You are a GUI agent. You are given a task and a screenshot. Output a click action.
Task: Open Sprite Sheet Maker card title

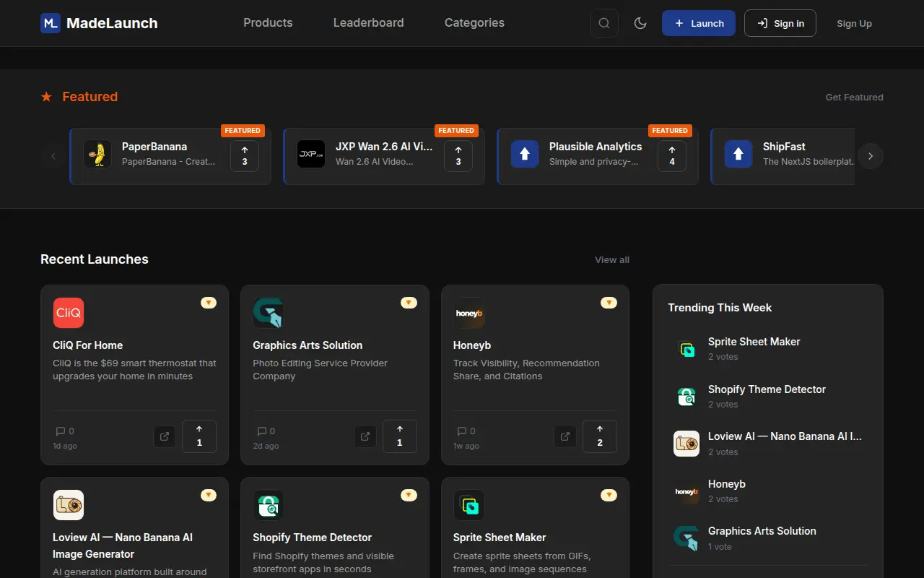[x=500, y=538]
